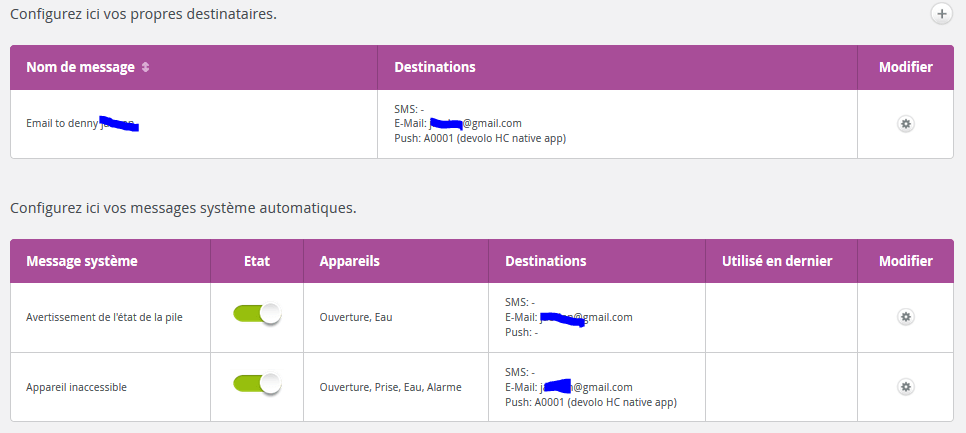Sort by Nom de message arrows icon

[x=145, y=68]
